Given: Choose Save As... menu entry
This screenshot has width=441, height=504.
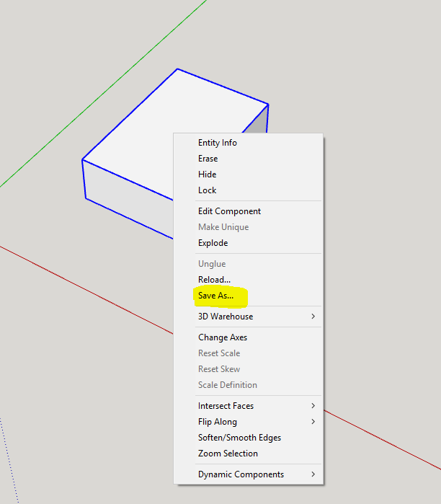Looking at the screenshot, I should point(249,296).
